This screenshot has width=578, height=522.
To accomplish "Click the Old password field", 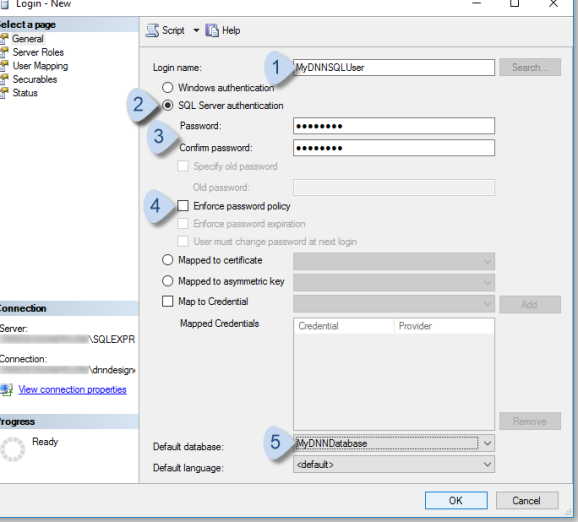I will (x=394, y=188).
